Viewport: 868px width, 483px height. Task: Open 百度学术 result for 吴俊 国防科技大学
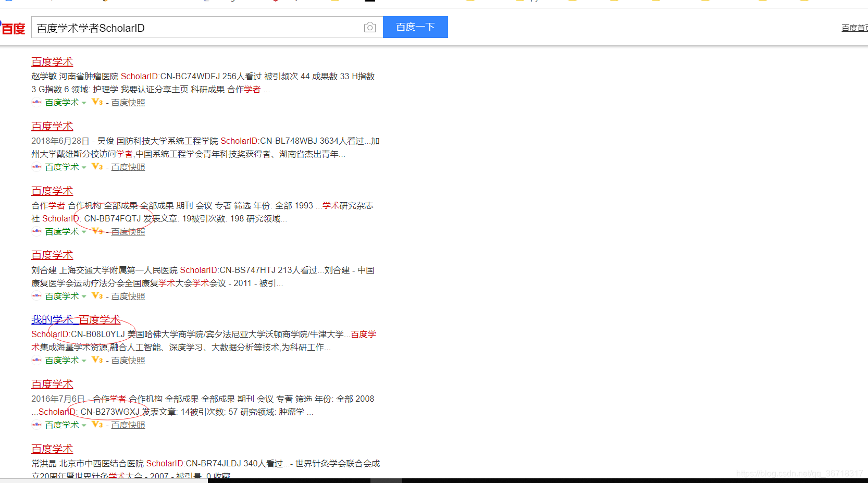(52, 126)
